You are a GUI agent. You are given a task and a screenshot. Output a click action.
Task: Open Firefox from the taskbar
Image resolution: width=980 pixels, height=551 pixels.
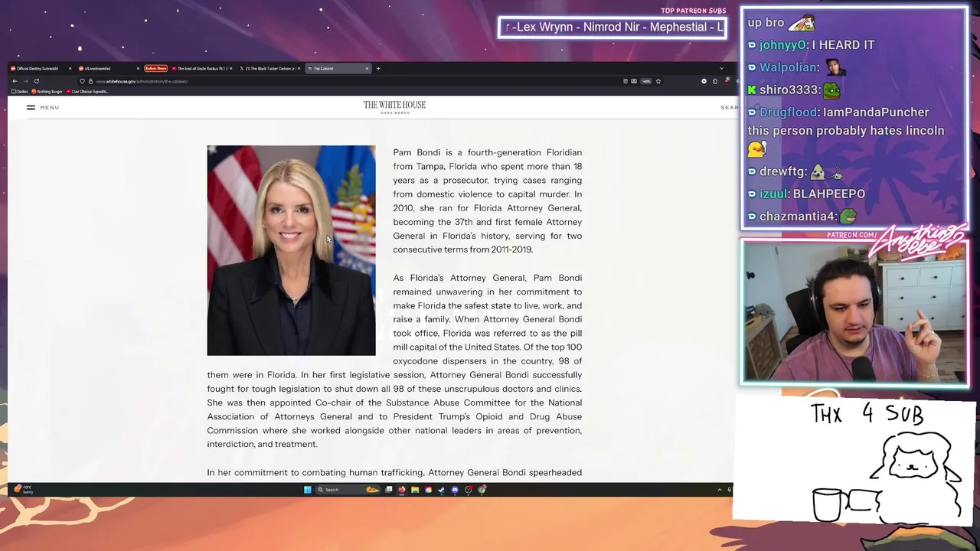pyautogui.click(x=402, y=490)
